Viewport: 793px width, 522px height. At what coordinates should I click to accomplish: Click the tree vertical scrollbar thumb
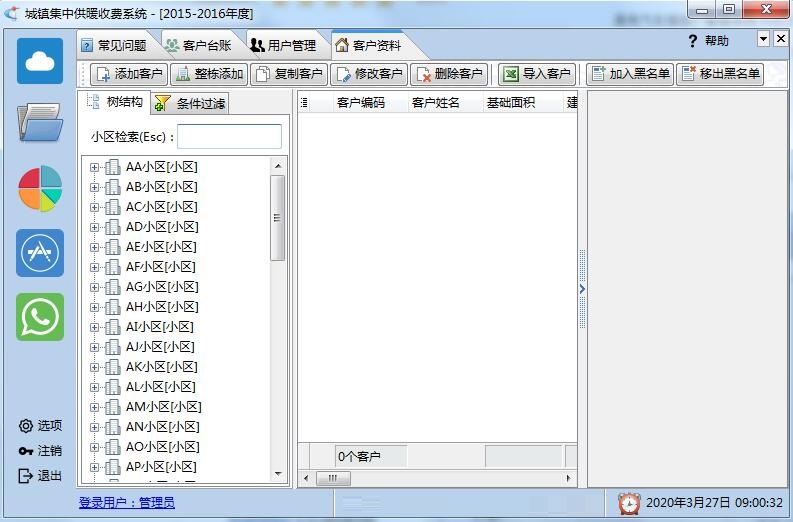point(277,218)
